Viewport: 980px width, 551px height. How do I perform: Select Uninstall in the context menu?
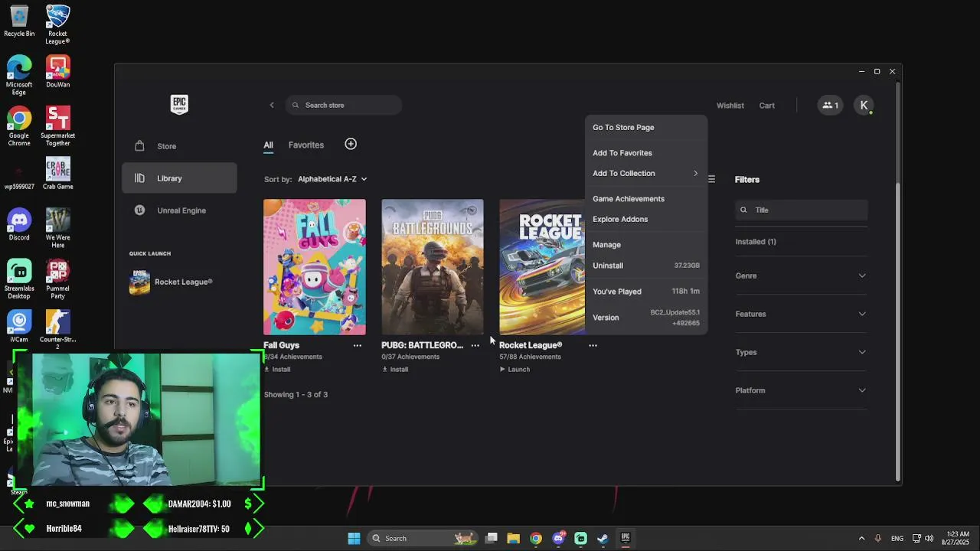point(645,266)
